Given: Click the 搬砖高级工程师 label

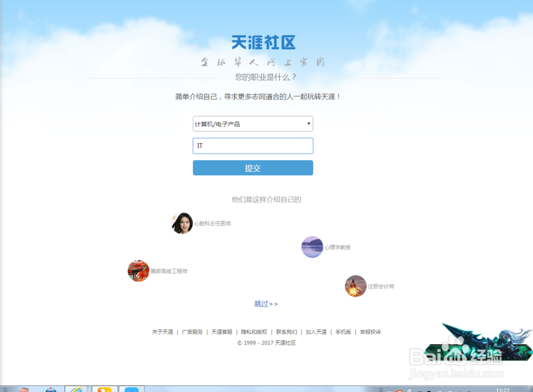Looking at the screenshot, I should (169, 271).
